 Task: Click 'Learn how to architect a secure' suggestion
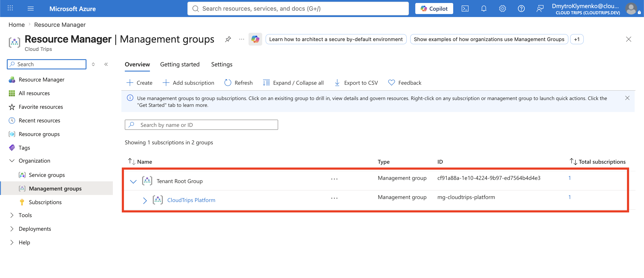[336, 39]
